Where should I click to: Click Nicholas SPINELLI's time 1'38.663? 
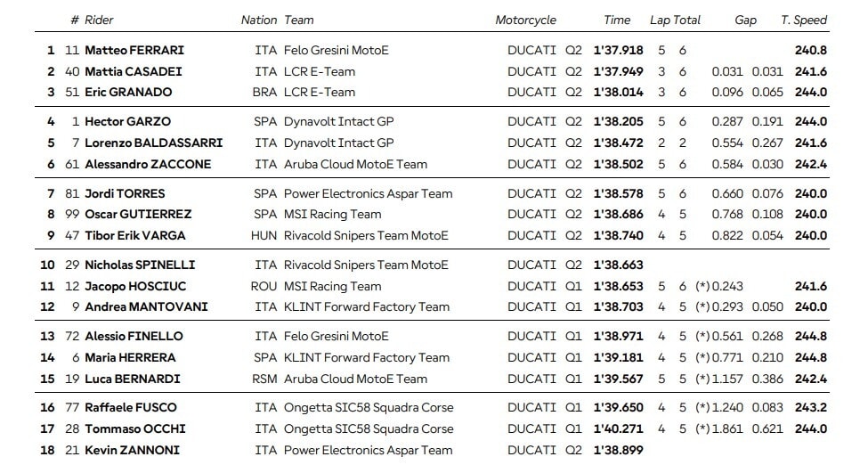pyautogui.click(x=618, y=265)
